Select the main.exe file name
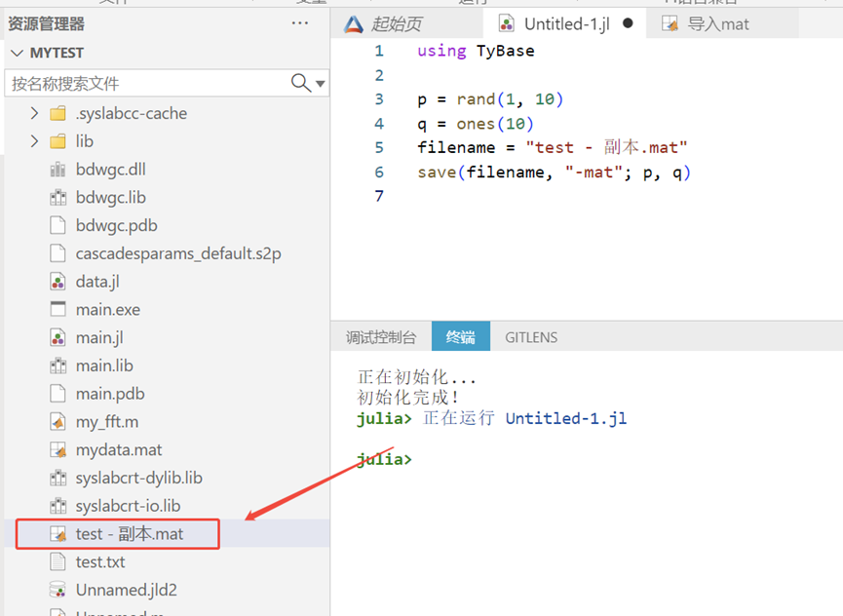Viewport: 843px width, 616px height. (108, 310)
